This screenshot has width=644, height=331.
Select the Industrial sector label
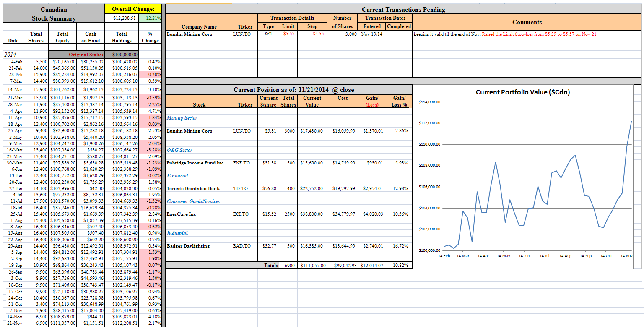(177, 233)
